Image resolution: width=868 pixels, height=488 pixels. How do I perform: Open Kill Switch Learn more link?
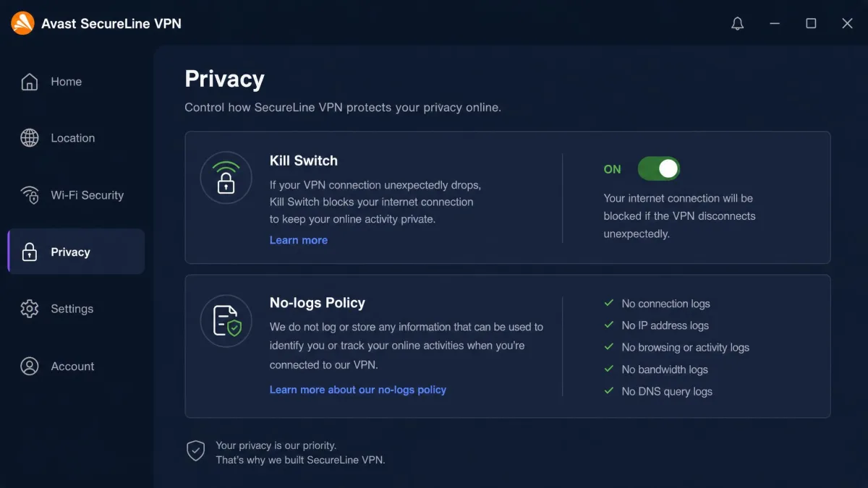point(299,240)
